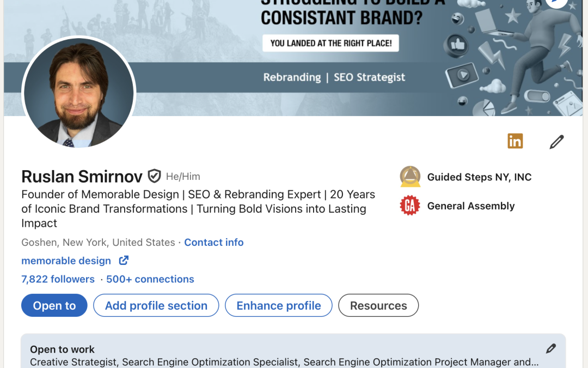This screenshot has width=588, height=368.
Task: Open the memorable design external link icon
Action: pos(123,261)
